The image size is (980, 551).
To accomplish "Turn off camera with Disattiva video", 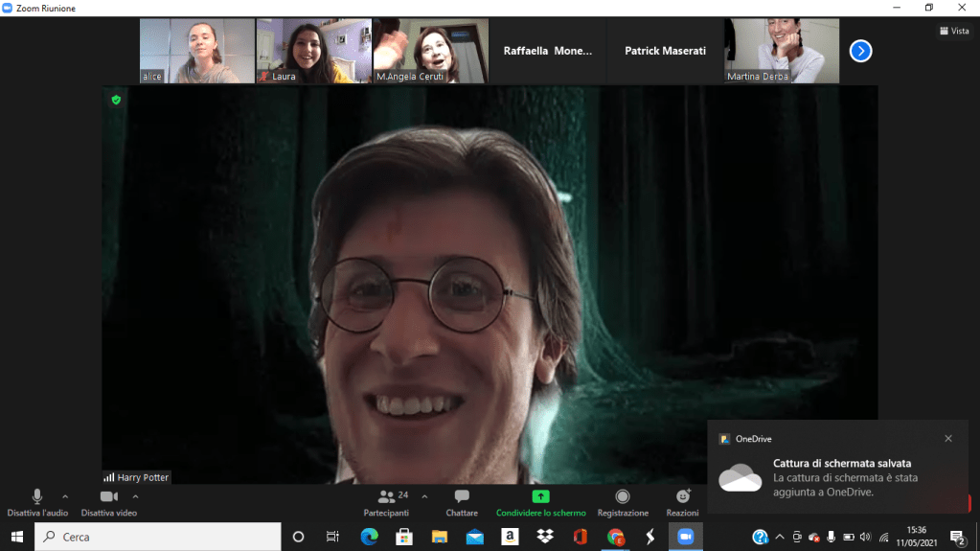I will pyautogui.click(x=108, y=501).
